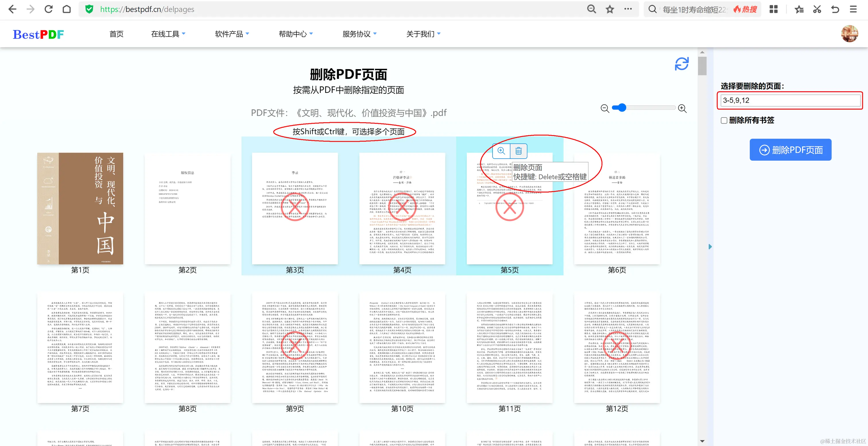Click the zoom-out magnifier icon
The image size is (868, 446).
(x=605, y=108)
